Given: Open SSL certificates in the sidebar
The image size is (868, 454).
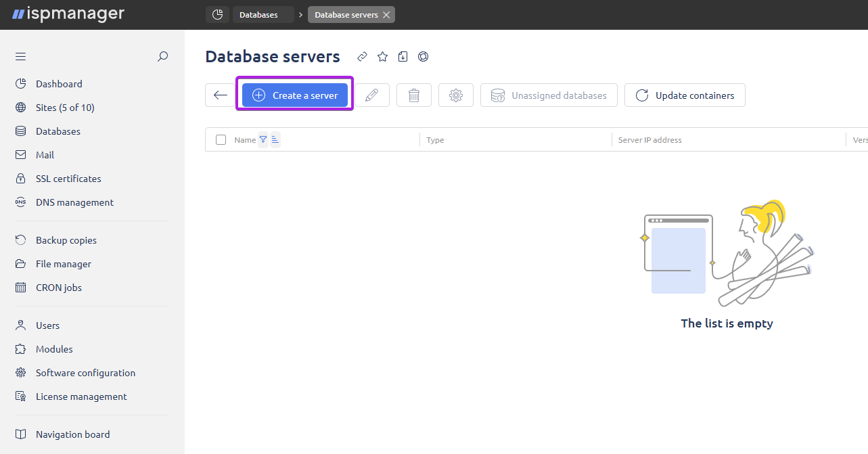Looking at the screenshot, I should [x=68, y=179].
